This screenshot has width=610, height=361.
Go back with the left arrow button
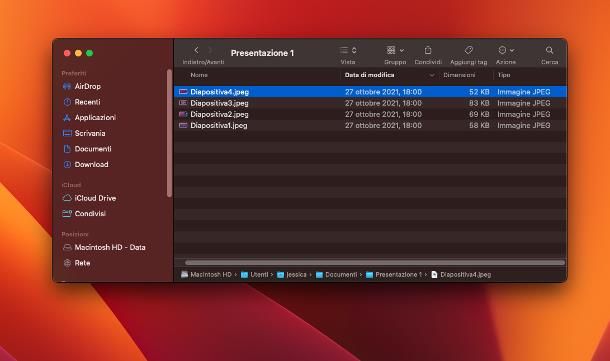coord(196,50)
